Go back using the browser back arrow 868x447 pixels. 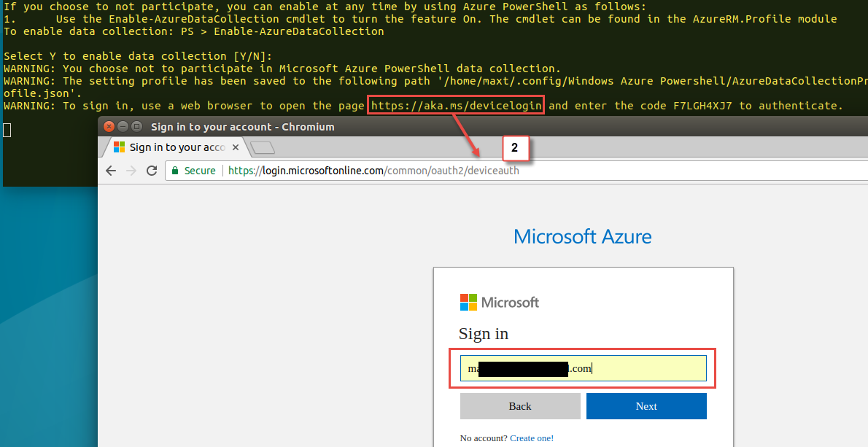111,171
